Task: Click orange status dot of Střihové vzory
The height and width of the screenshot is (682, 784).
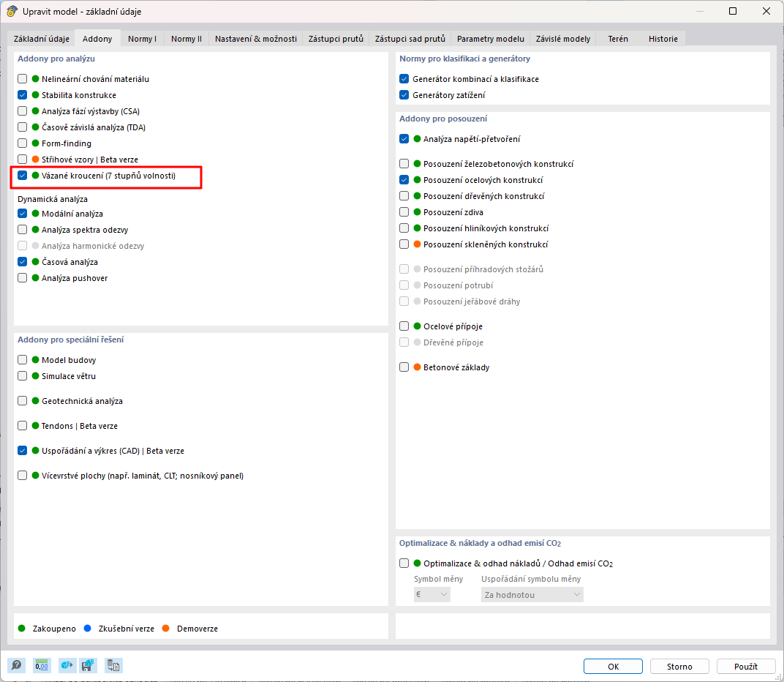Action: (x=36, y=159)
